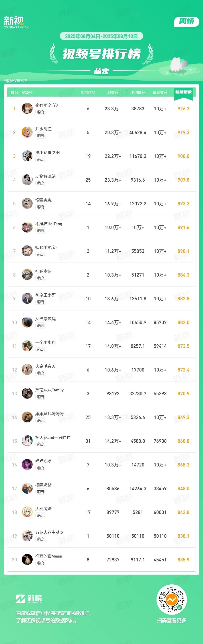Click 萌宠 tag under 喵喵吃娱

click(x=41, y=468)
